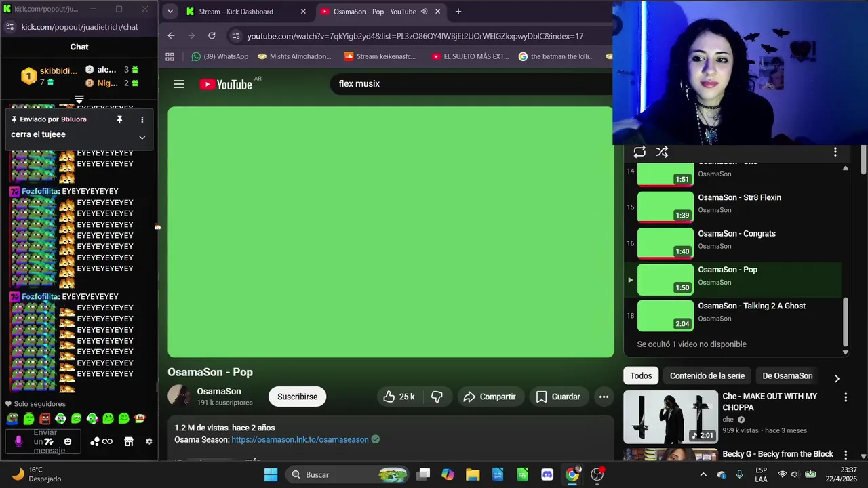The image size is (868, 488).
Task: Open Che - MAKE OUT WITH MY CHOPPA thumbnail
Action: (x=671, y=417)
